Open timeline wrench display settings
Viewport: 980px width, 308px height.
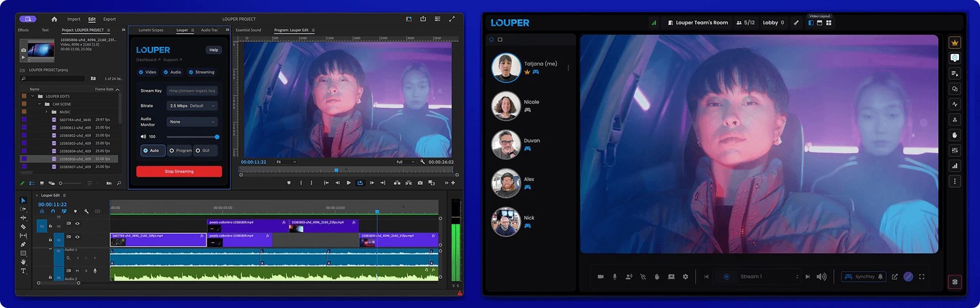point(86,211)
